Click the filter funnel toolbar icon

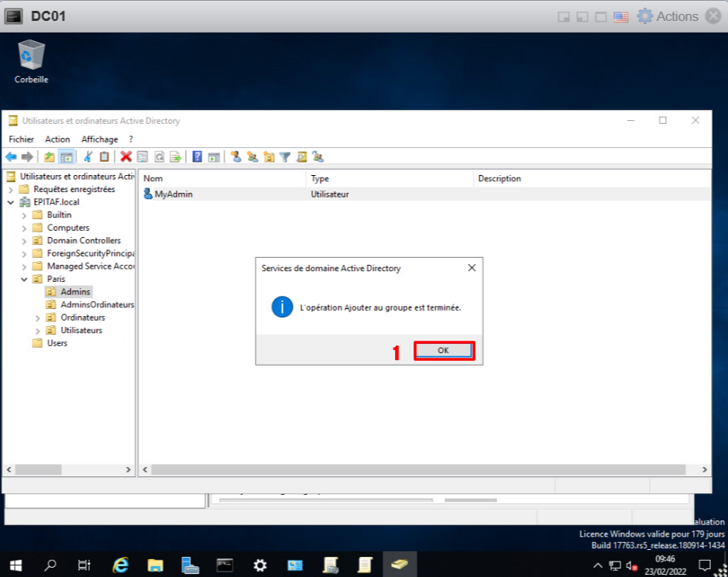285,156
